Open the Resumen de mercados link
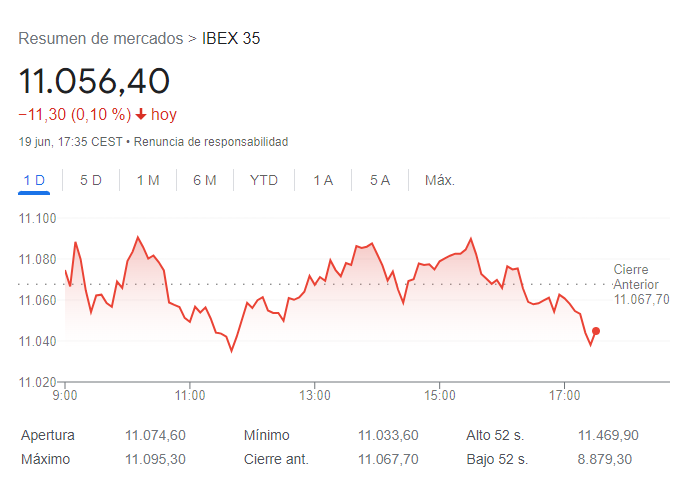Screen dimensions: 696x488 (100, 39)
